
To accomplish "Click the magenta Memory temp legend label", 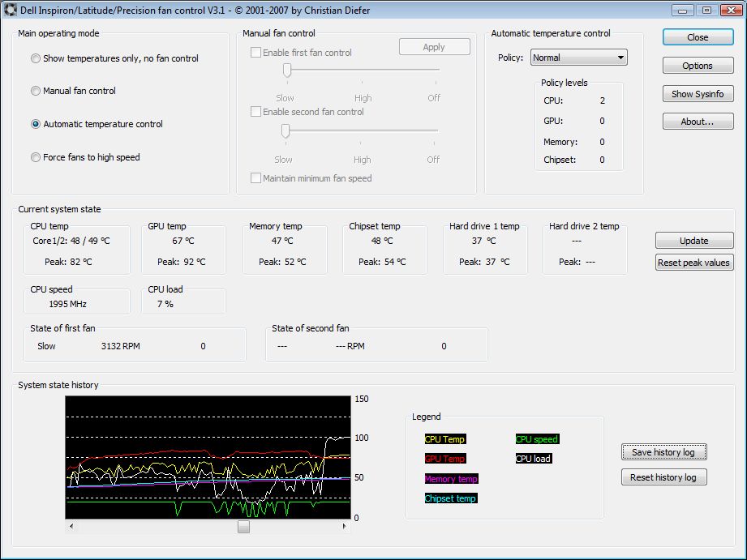I will pyautogui.click(x=451, y=479).
